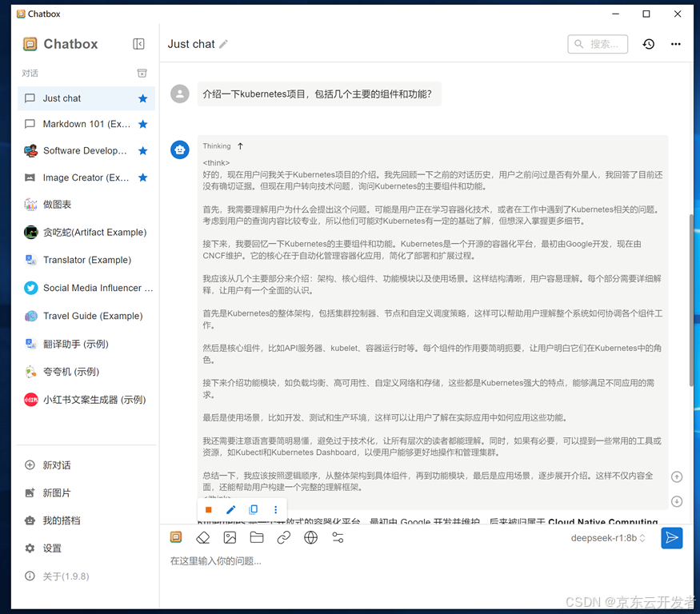The width and height of the screenshot is (700, 614).
Task: Open 夸夸机 (示例) conversation
Action: 86,372
